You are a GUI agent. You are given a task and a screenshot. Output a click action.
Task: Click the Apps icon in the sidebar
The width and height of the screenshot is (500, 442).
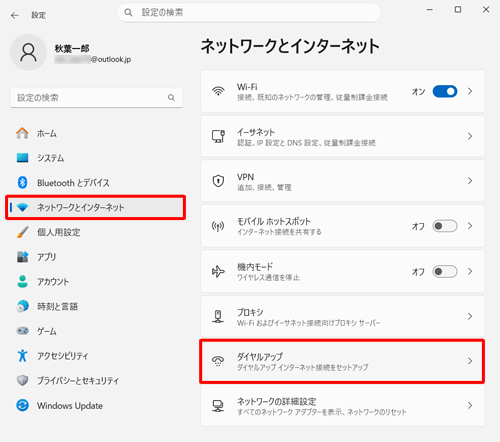coord(22,257)
